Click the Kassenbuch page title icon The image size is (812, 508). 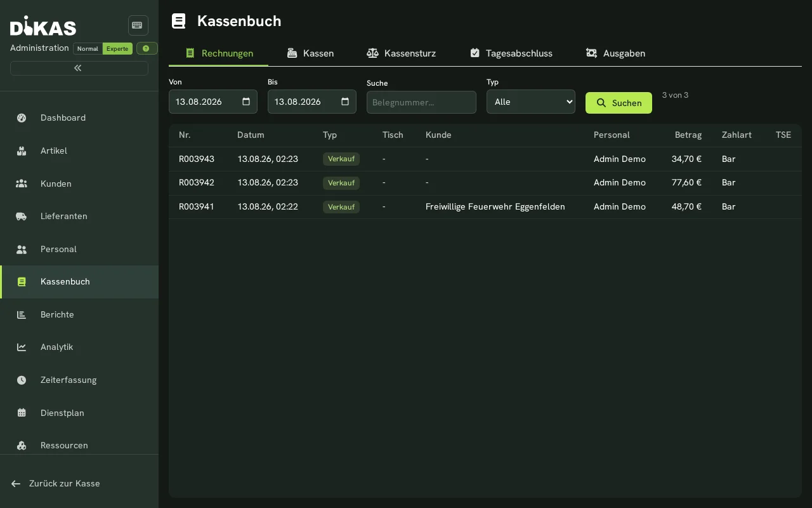[179, 21]
